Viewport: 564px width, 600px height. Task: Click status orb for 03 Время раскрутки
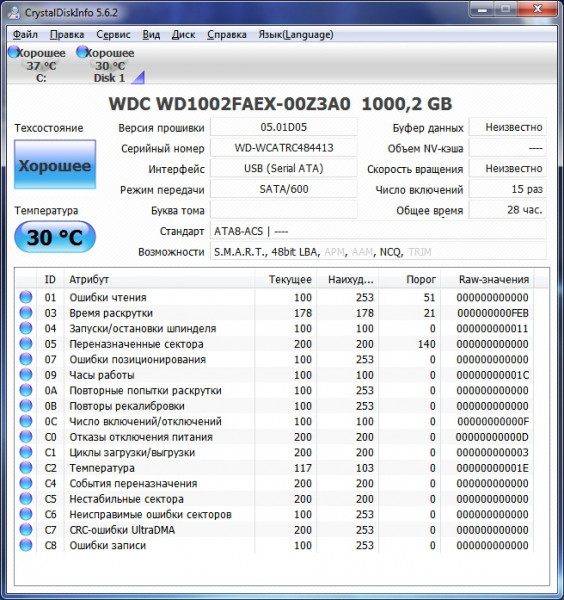coord(26,313)
